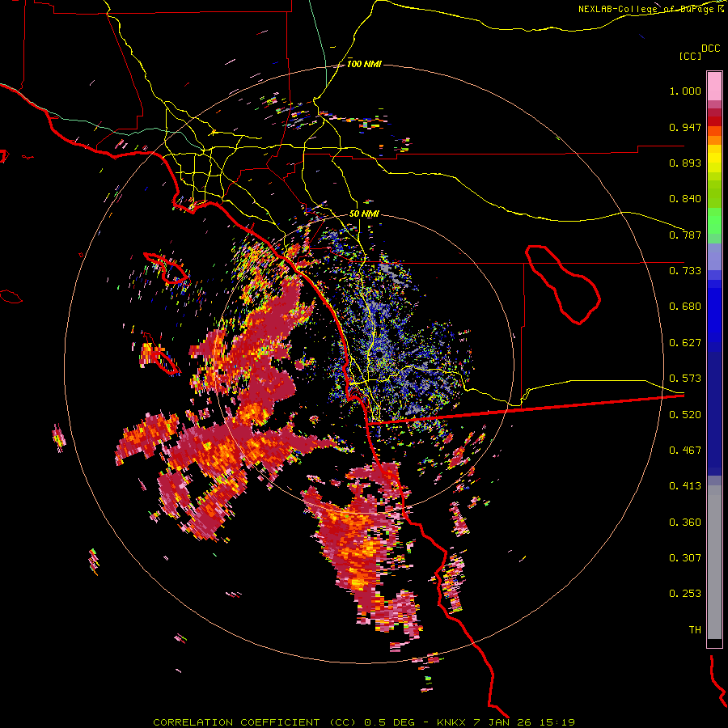This screenshot has height=728, width=728.
Task: Click the gray band of the color bar
Action: point(714,562)
